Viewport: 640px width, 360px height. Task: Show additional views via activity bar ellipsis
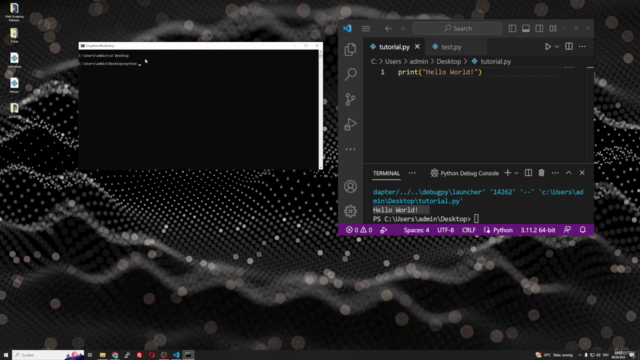[350, 149]
